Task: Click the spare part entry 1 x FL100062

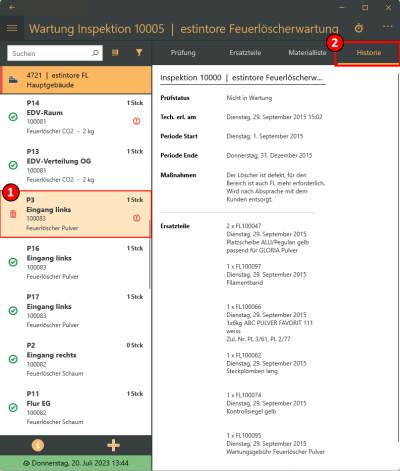Action: coord(266,363)
